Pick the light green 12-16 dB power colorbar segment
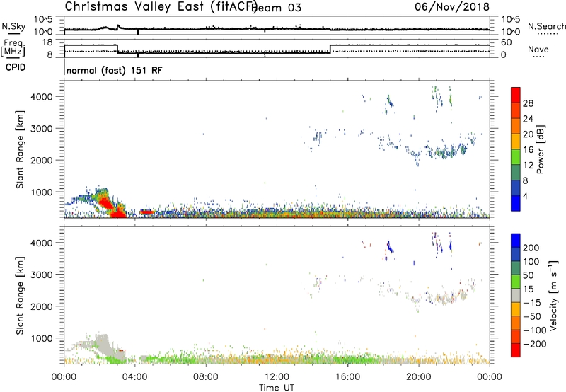The width and height of the screenshot is (566, 392). [x=516, y=157]
